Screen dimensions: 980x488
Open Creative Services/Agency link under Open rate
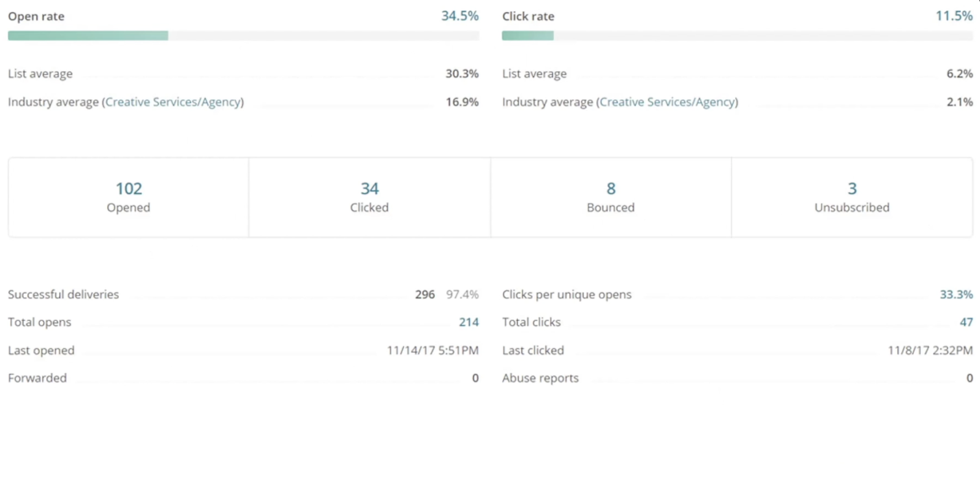174,102
